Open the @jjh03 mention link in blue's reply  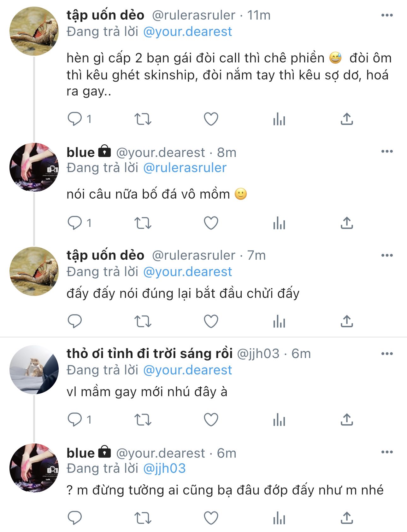pos(164,468)
